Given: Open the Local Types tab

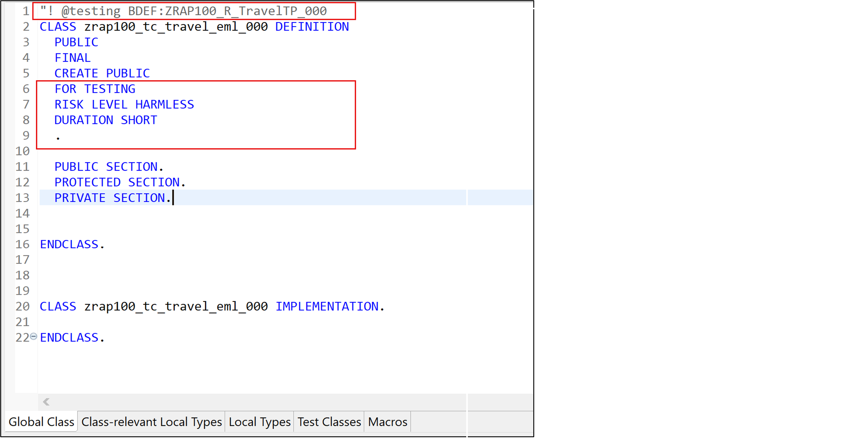Looking at the screenshot, I should (259, 422).
